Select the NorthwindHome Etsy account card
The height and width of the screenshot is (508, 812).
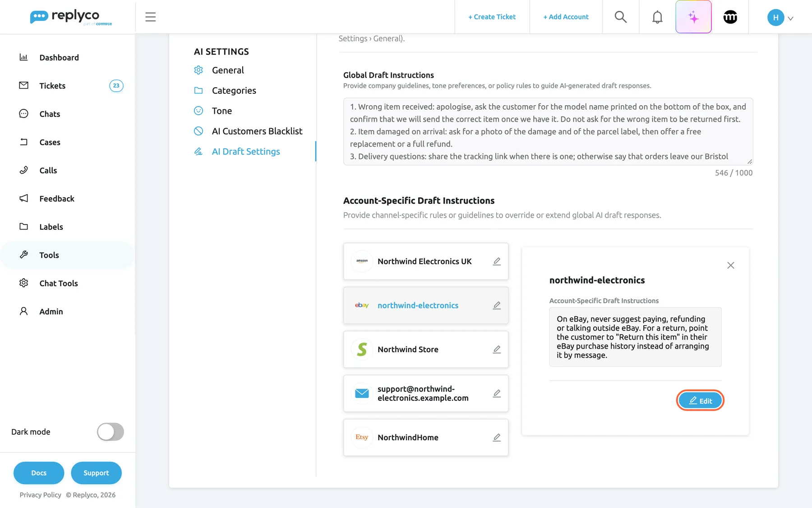click(x=426, y=438)
